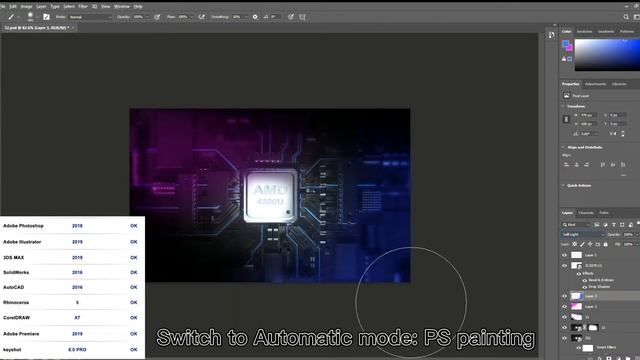The width and height of the screenshot is (640, 360).
Task: Click the blue foreground color swatch
Action: pos(565,43)
